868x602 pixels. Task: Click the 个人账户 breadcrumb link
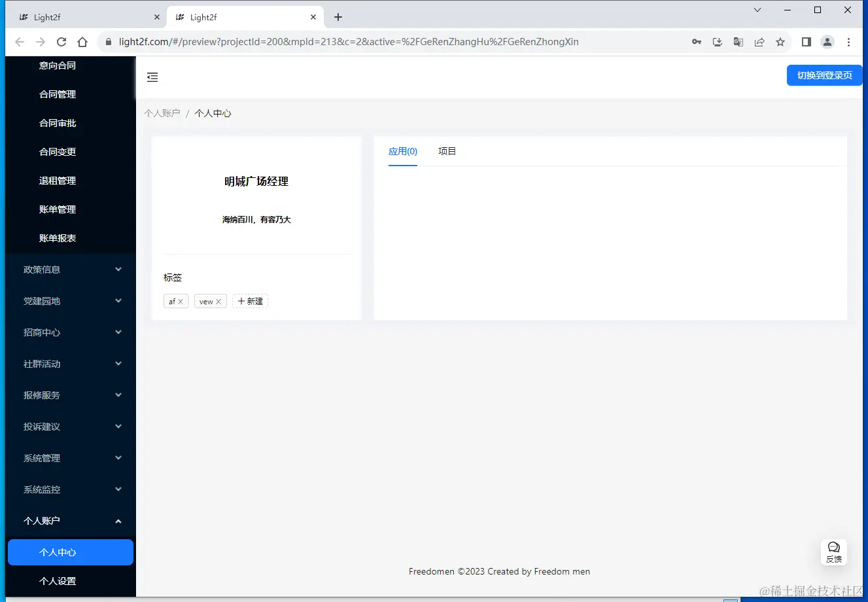[162, 113]
